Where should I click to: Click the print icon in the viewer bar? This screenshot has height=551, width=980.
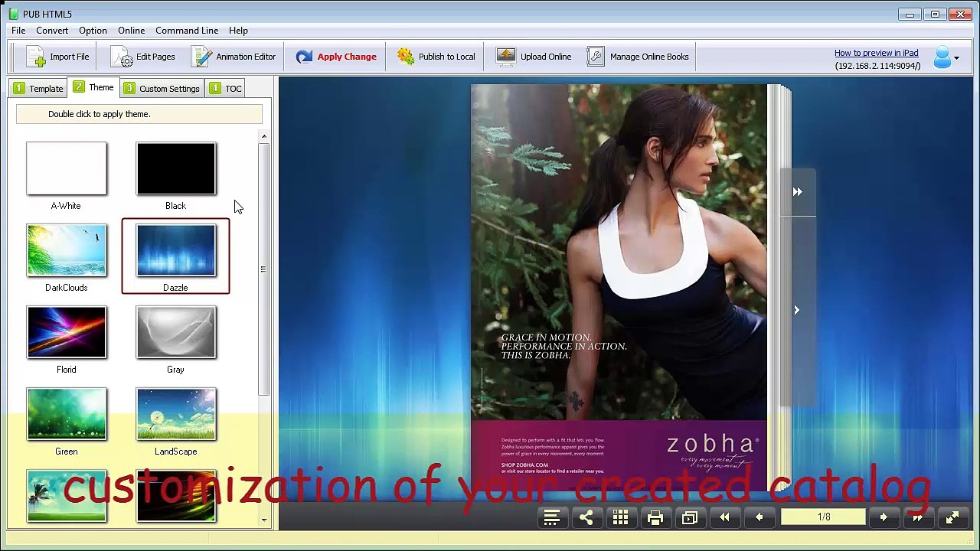coord(655,518)
